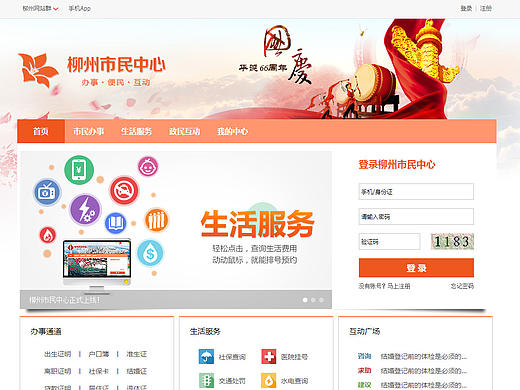This screenshot has height=390, width=520.
Task: Select the first carousel indicator dot
Action: (x=305, y=300)
